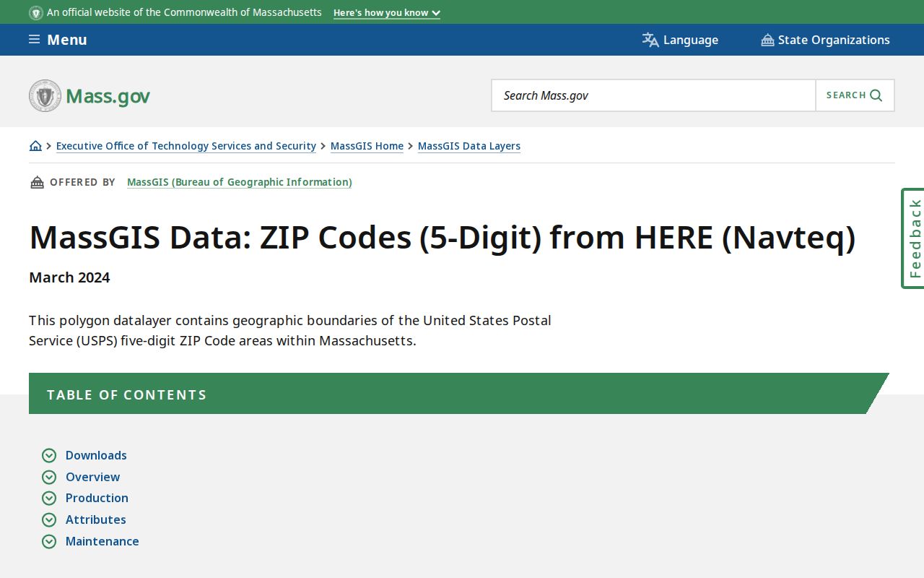Jump to the Overview section
Screen dimensions: 924x578
click(x=92, y=477)
